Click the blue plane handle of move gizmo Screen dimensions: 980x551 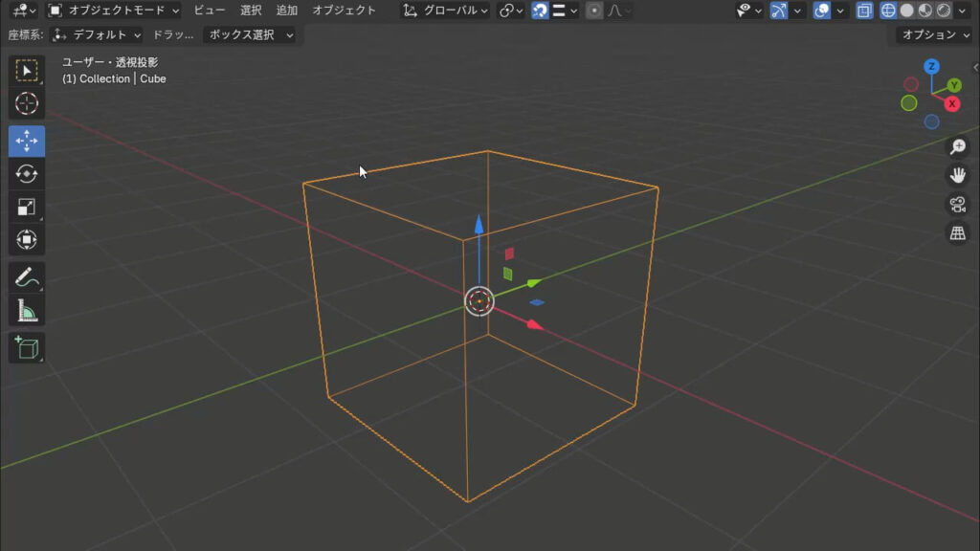(537, 302)
